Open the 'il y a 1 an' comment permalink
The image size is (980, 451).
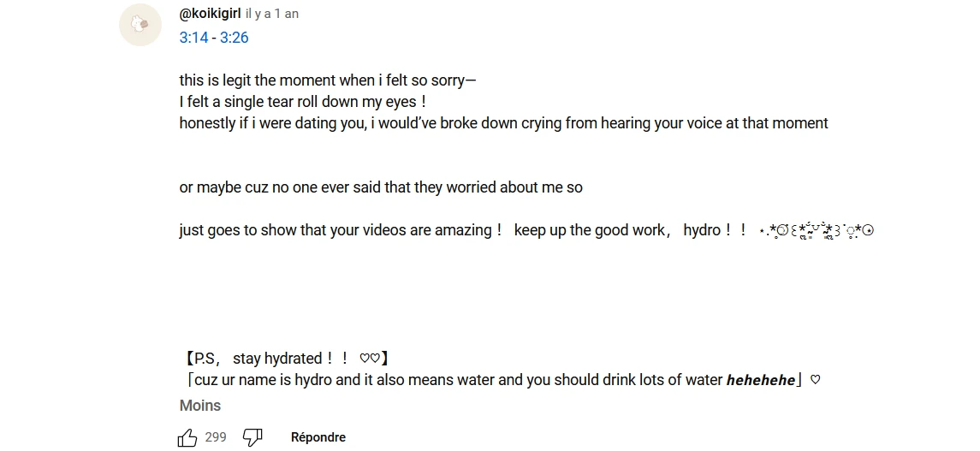coord(272,15)
